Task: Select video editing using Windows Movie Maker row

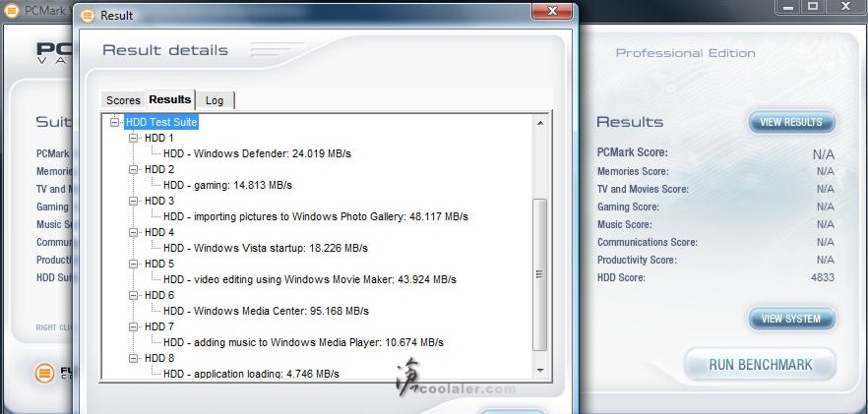Action: click(309, 280)
